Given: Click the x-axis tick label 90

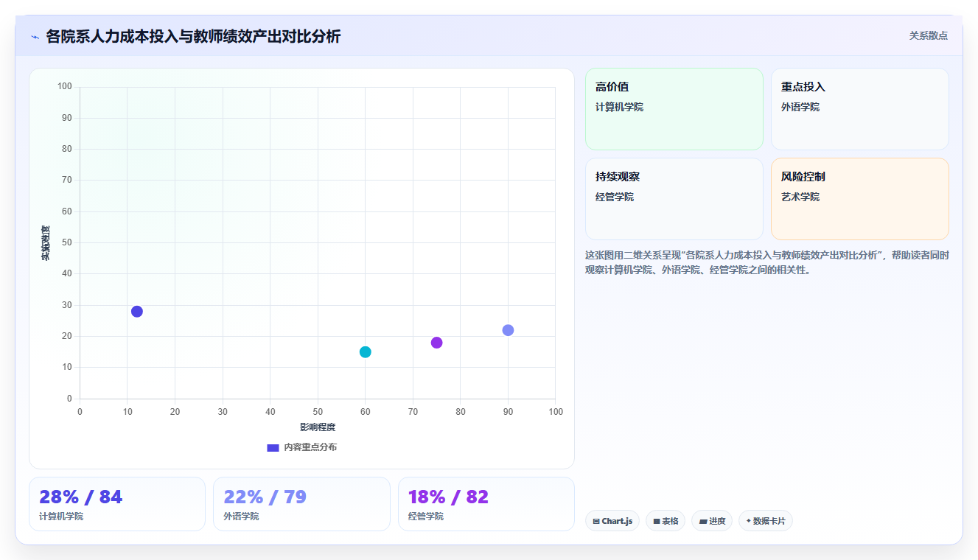Looking at the screenshot, I should tap(508, 411).
